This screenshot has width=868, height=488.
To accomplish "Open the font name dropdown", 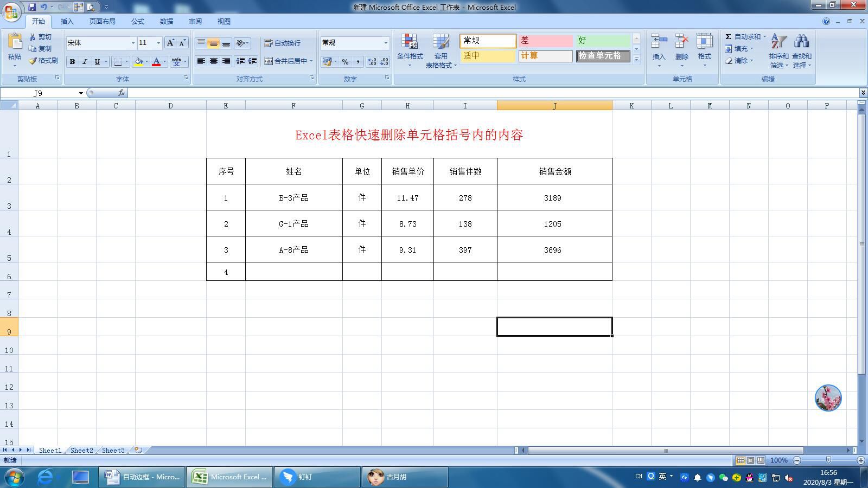I will click(132, 43).
